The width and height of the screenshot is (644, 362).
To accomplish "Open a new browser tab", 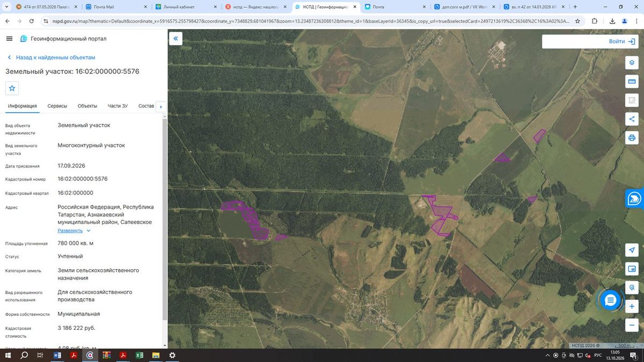I will (x=575, y=7).
